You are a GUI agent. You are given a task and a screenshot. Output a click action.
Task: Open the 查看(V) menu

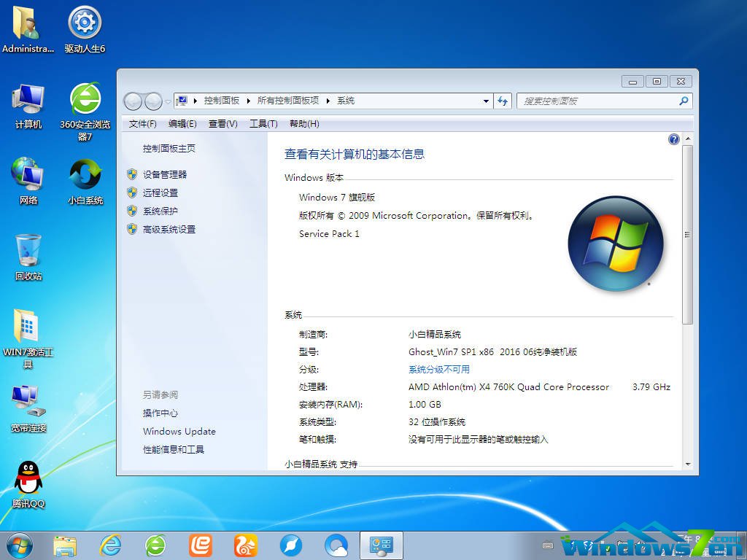click(222, 124)
